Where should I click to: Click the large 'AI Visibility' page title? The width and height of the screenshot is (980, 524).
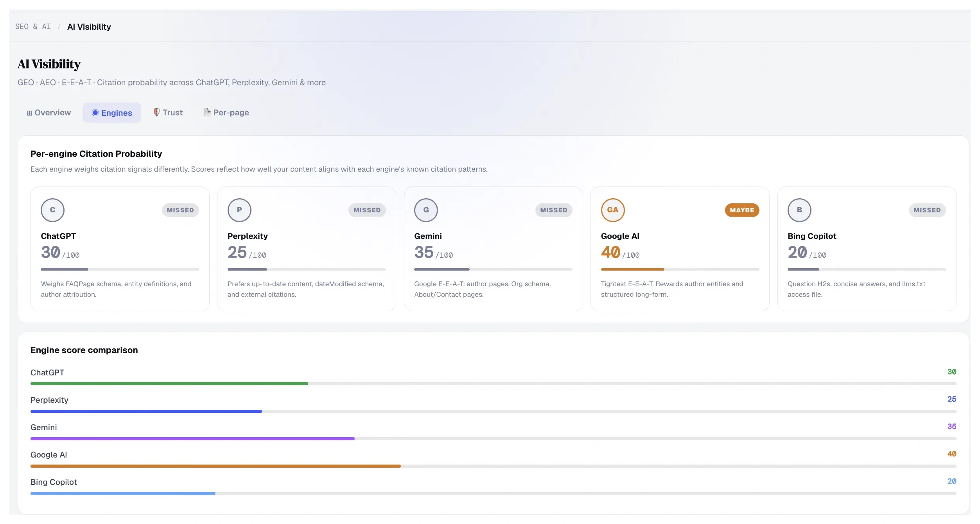pos(49,64)
